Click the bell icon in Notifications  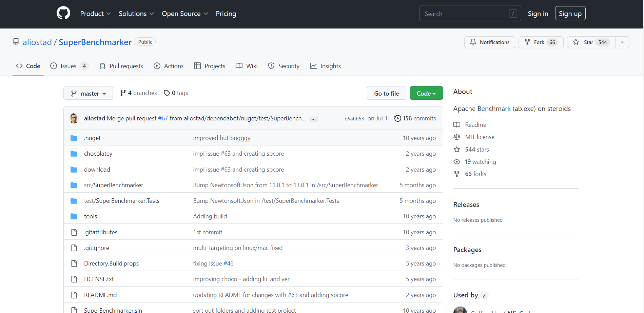pos(473,42)
